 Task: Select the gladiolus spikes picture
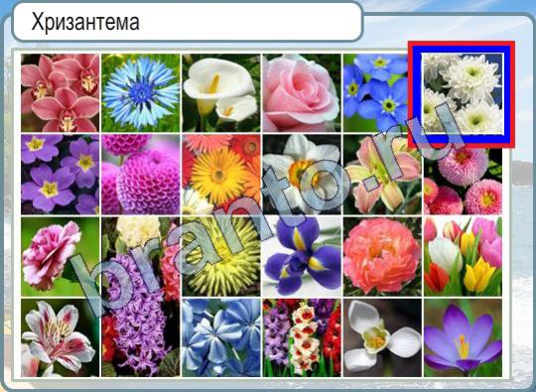(302, 337)
